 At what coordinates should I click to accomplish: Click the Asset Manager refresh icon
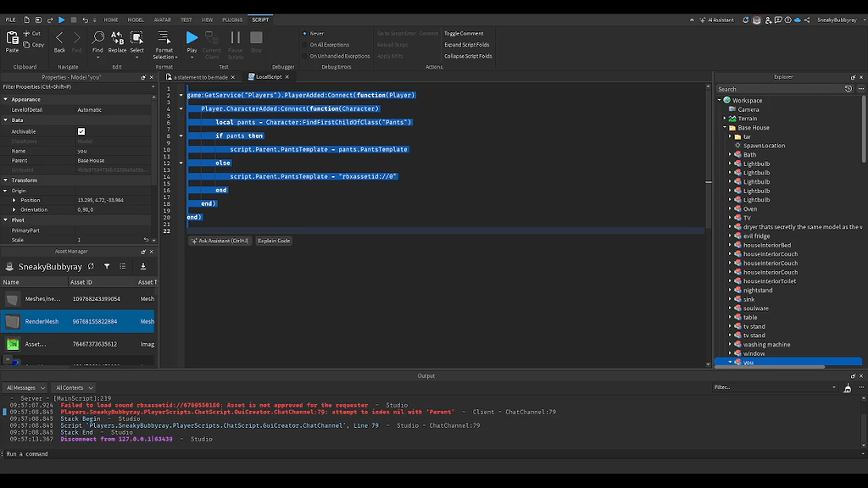[x=91, y=267]
